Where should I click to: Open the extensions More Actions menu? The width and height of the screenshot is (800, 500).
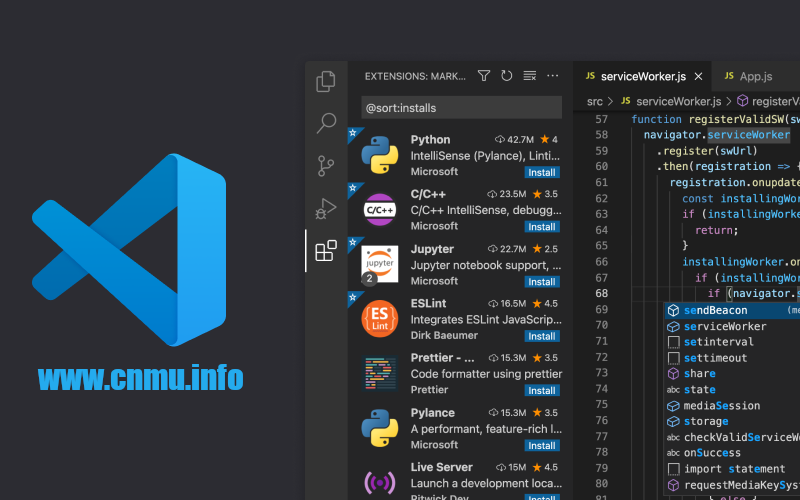(553, 76)
